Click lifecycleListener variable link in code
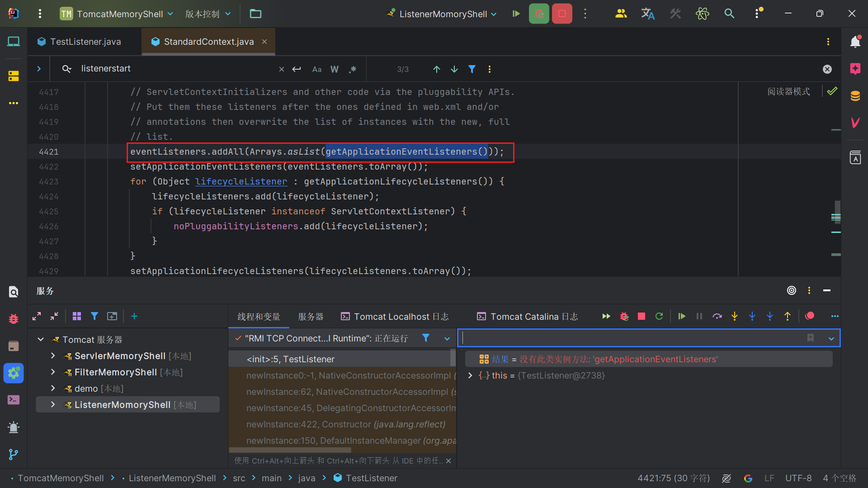Viewport: 868px width, 488px height. [x=241, y=181]
